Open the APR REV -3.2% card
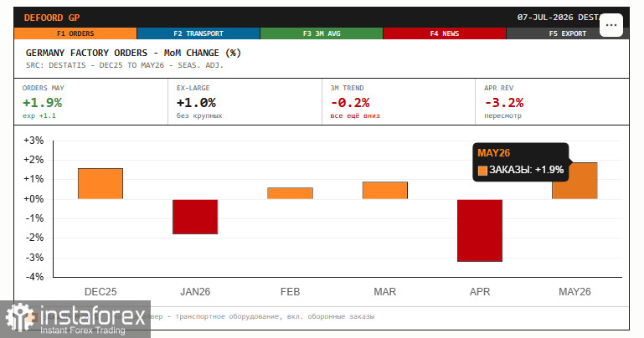Image resolution: width=644 pixels, height=338 pixels. pos(552,102)
